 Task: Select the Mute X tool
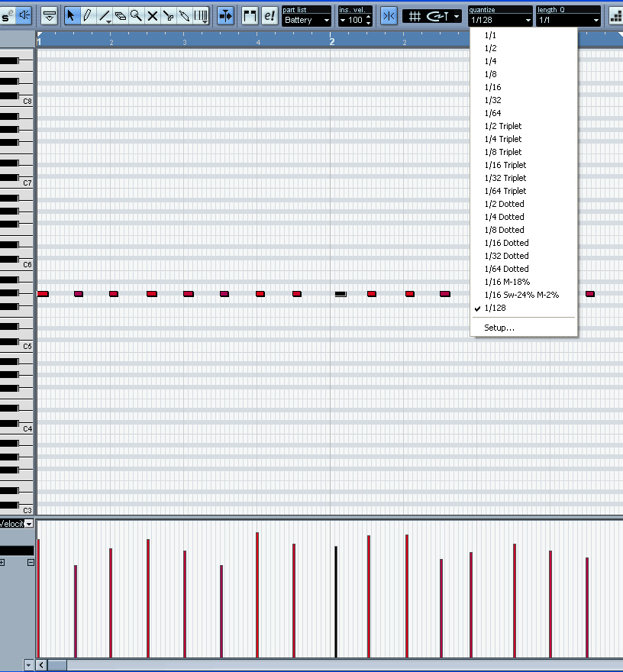tap(152, 16)
